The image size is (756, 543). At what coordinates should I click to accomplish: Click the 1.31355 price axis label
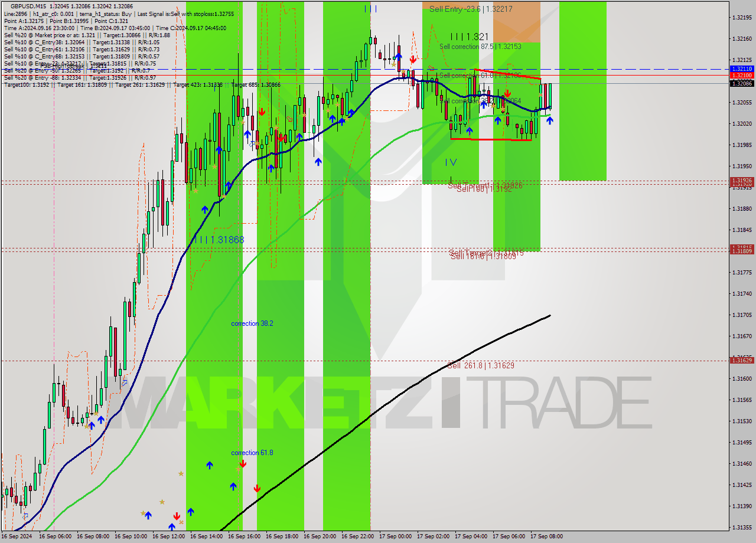click(743, 528)
